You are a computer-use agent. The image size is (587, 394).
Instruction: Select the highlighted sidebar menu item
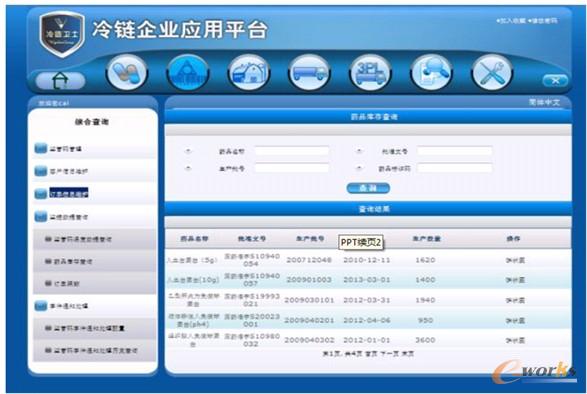(69, 193)
